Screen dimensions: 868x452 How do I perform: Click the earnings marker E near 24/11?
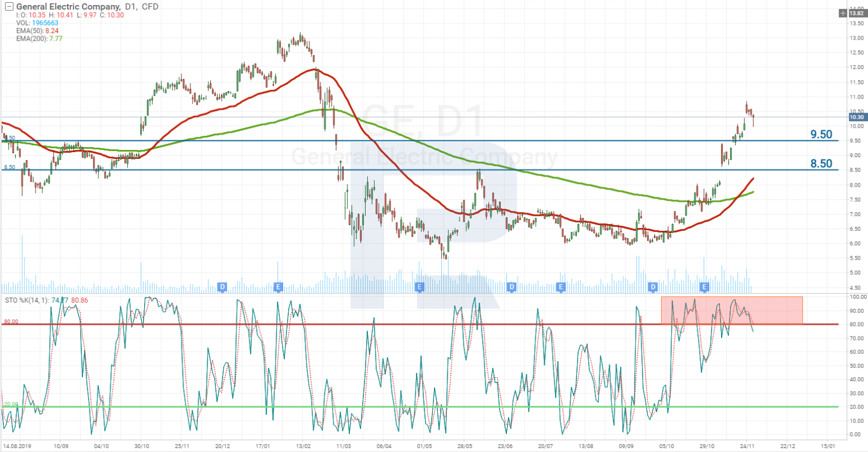pos(704,287)
